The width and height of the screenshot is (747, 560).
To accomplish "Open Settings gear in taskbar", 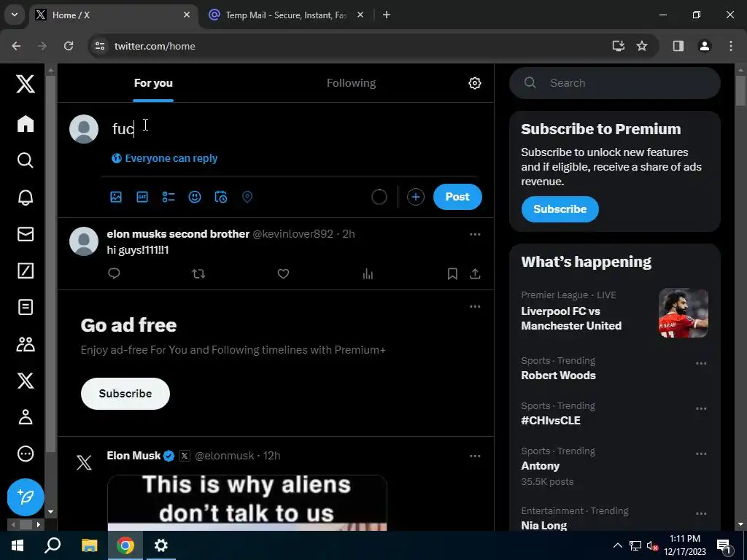I will 161,545.
